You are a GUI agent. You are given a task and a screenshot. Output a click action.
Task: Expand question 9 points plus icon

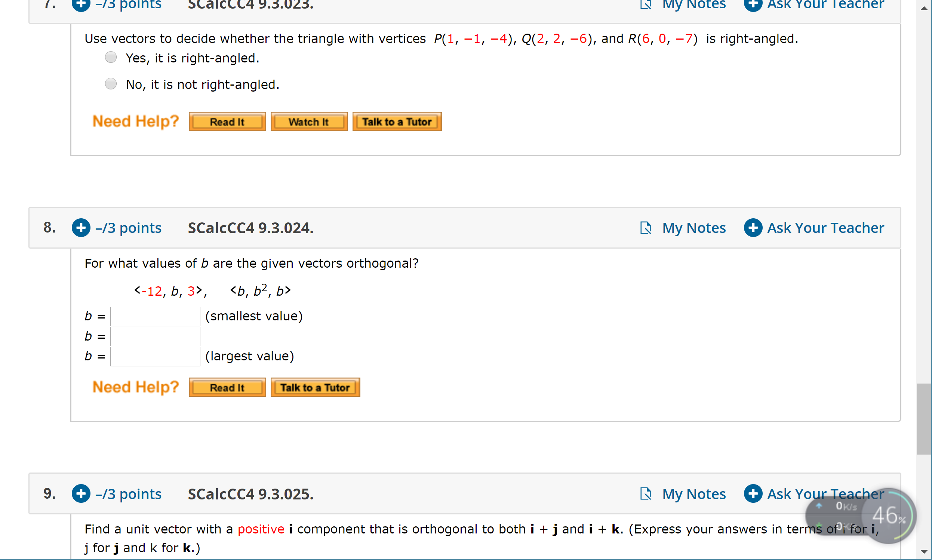tap(81, 493)
